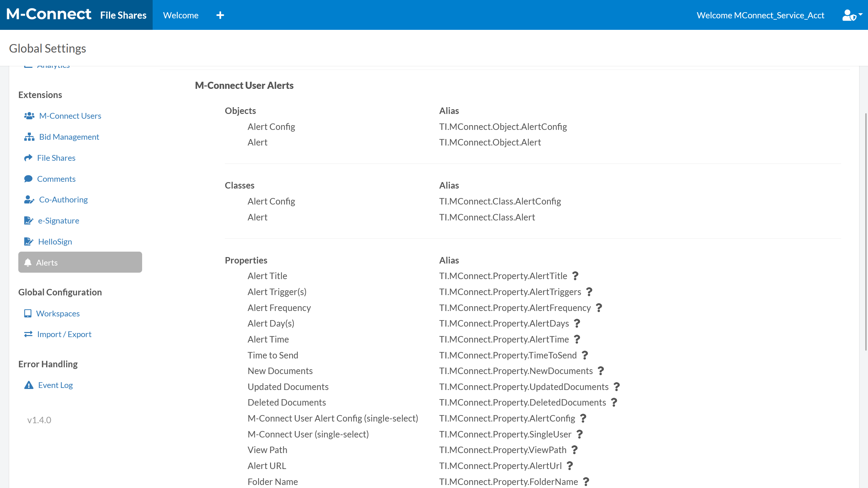The width and height of the screenshot is (868, 488).
Task: Click the Import / Export arrows icon
Action: 28,334
